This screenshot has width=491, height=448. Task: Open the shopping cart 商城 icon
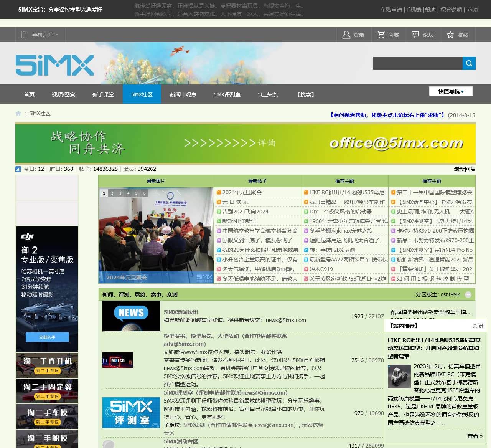(381, 35)
